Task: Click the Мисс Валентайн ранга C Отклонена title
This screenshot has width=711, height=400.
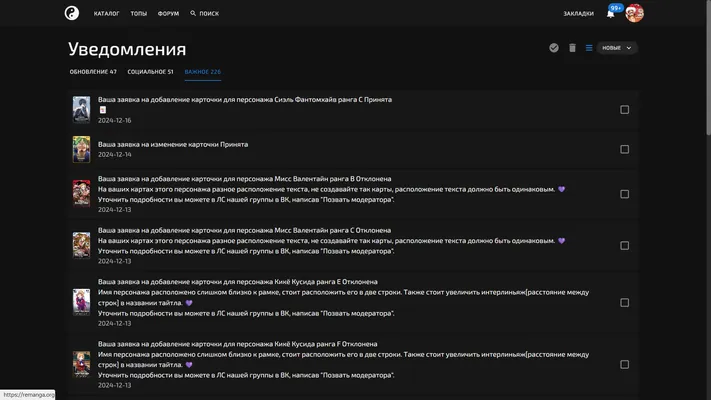Action: point(244,230)
